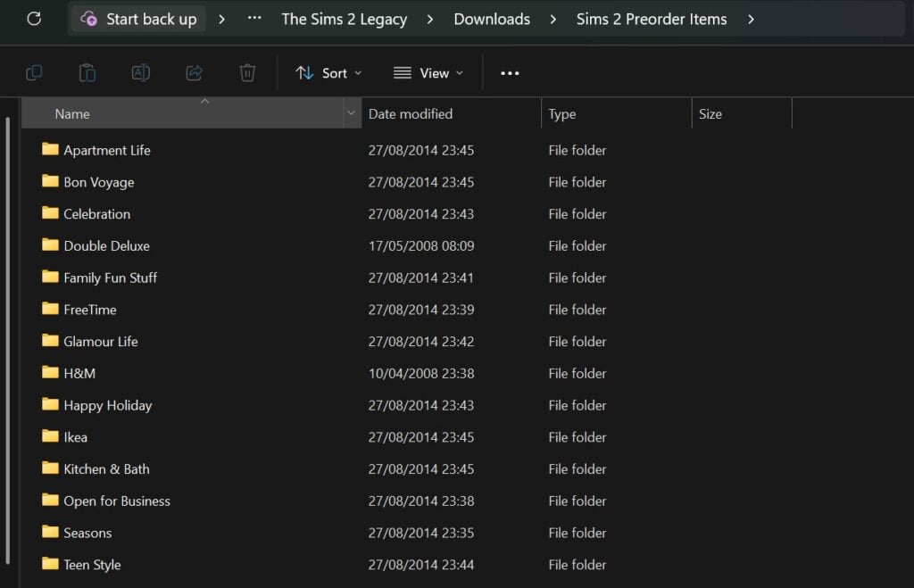914x588 pixels.
Task: Open the Sort dropdown menu
Action: [x=328, y=73]
